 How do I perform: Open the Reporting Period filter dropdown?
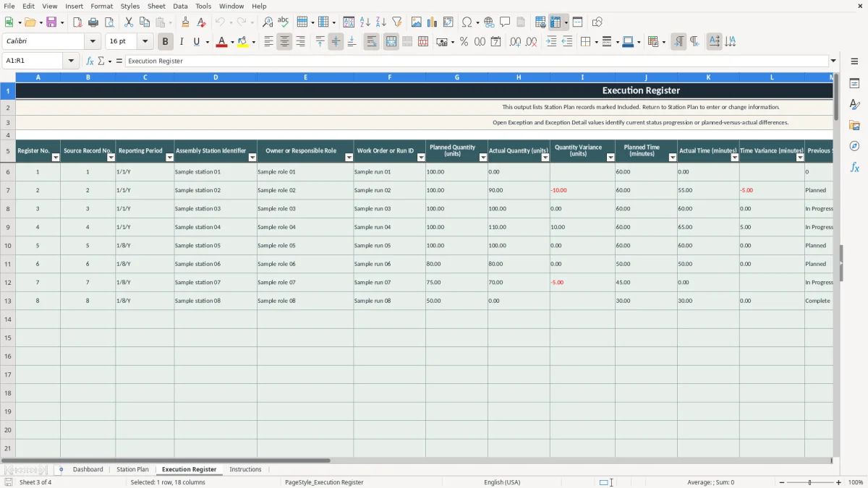(170, 158)
